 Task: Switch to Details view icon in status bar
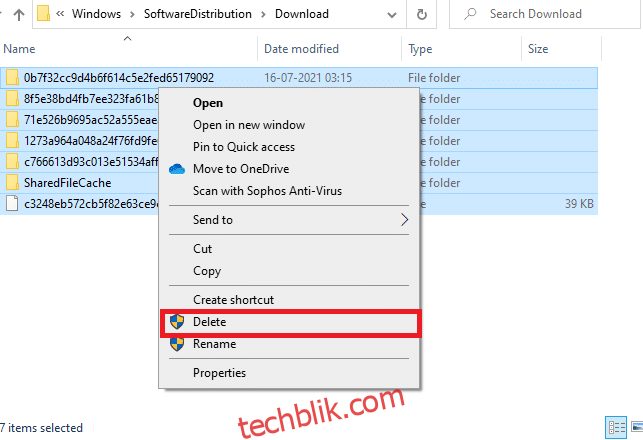616,428
